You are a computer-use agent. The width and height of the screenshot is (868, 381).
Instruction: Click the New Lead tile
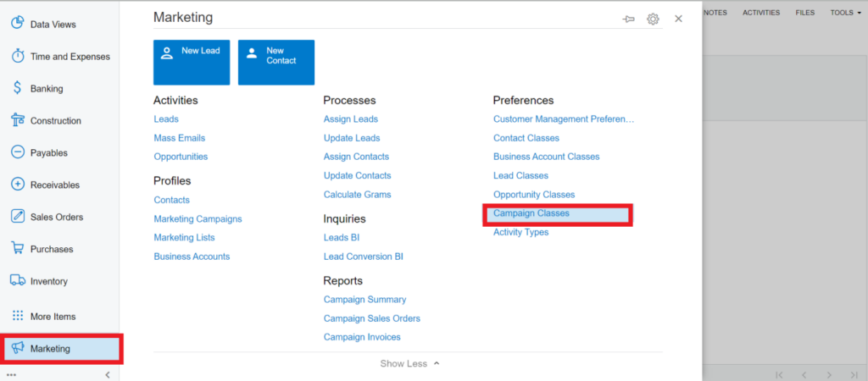pyautogui.click(x=192, y=62)
